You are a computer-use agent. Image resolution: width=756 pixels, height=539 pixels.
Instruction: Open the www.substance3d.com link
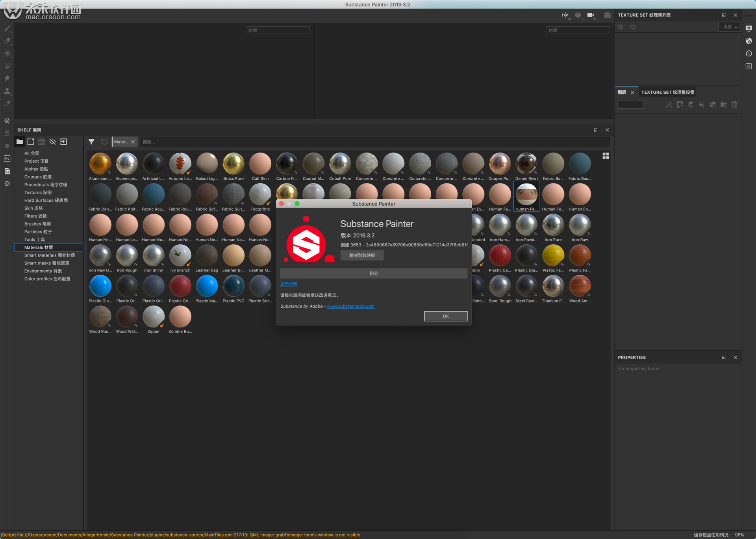pos(350,306)
